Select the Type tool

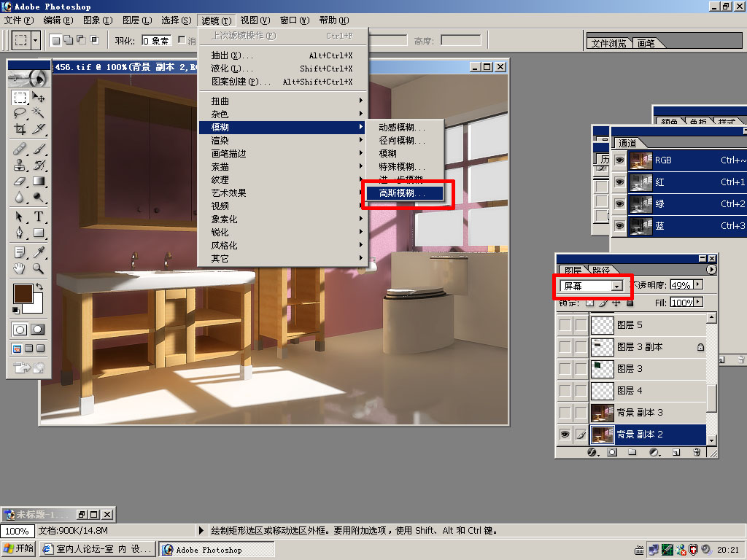tap(39, 217)
